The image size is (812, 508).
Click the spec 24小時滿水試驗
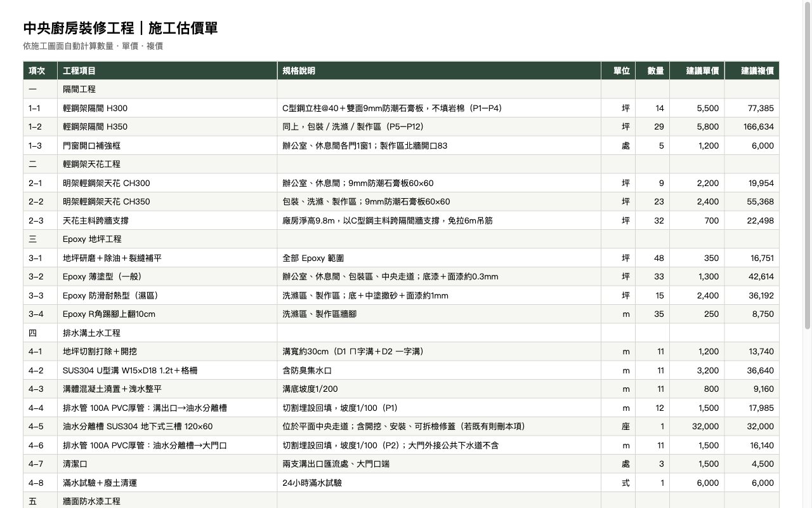[312, 483]
